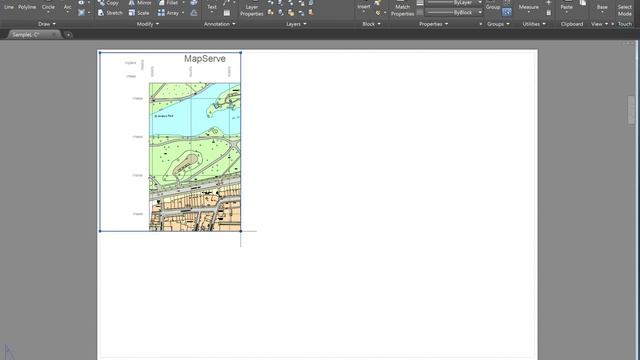Click the Fillet tool icon

coord(162,3)
